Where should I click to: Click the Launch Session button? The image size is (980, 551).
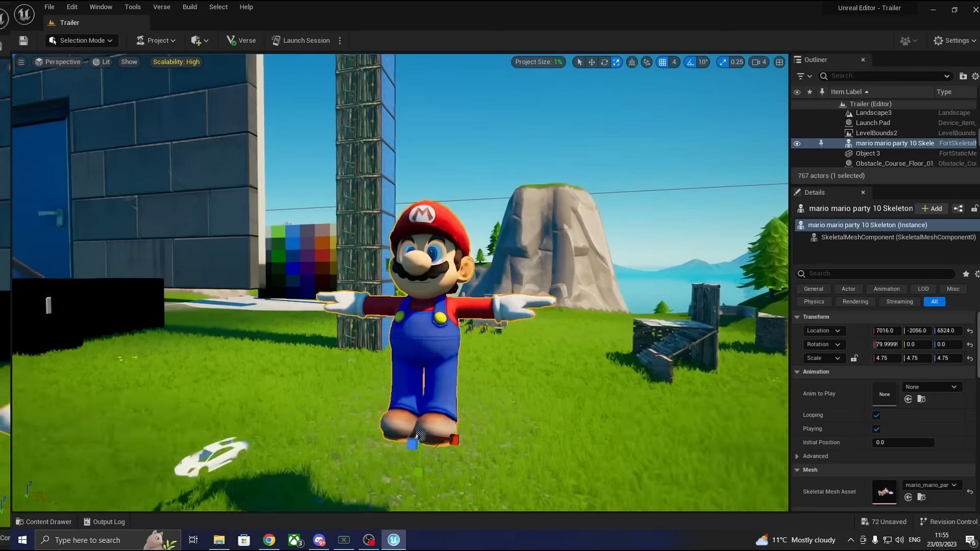click(301, 41)
